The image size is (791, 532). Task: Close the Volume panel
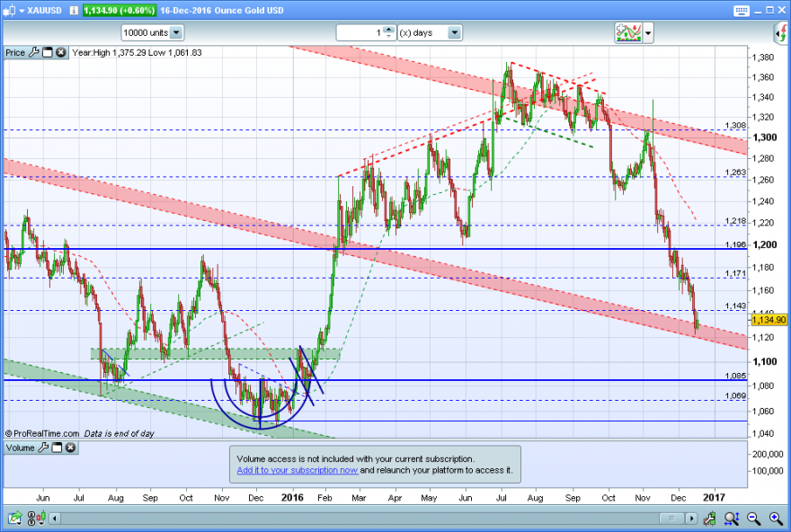click(71, 448)
